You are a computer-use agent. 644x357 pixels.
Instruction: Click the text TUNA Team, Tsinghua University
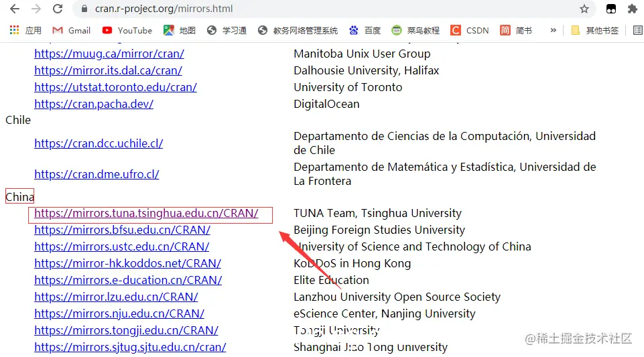click(377, 214)
